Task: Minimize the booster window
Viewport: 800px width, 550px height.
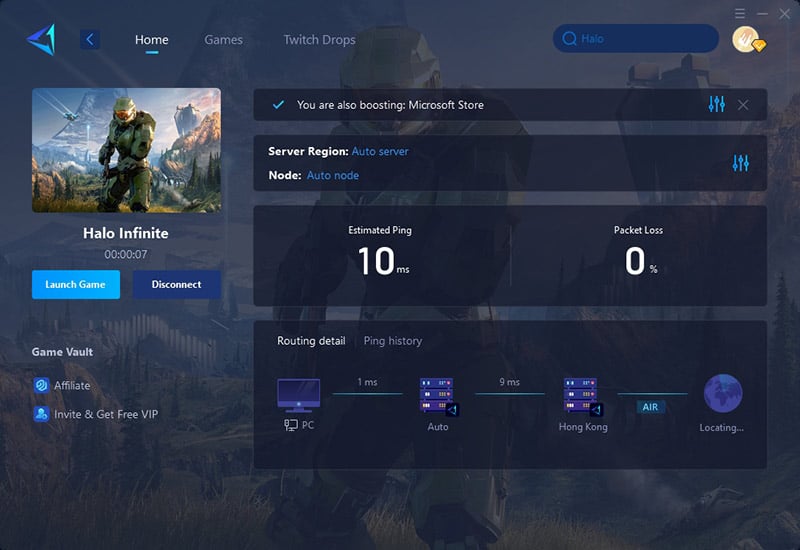Action: pyautogui.click(x=762, y=14)
